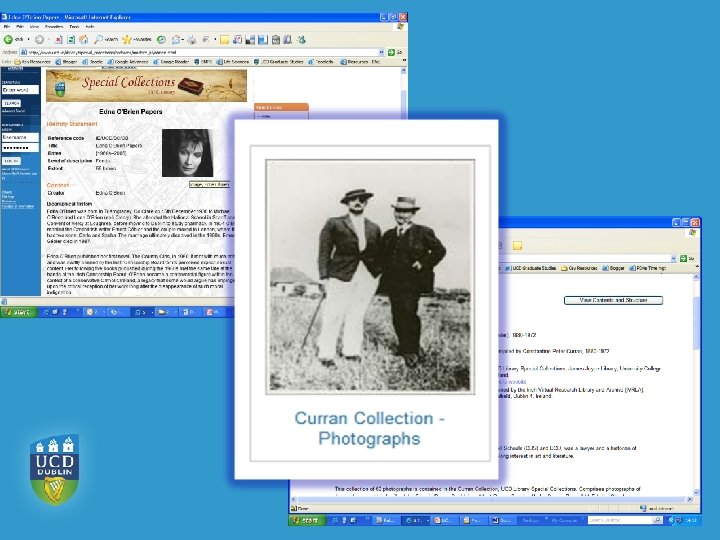Refresh the Edna O'Brien Papers page

[71, 40]
